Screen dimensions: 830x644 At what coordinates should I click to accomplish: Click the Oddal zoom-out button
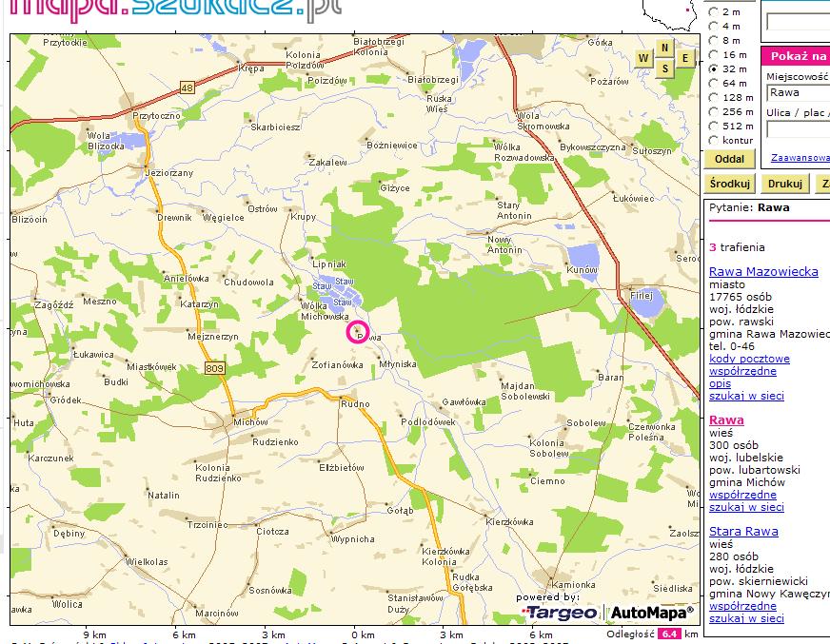coord(729,159)
